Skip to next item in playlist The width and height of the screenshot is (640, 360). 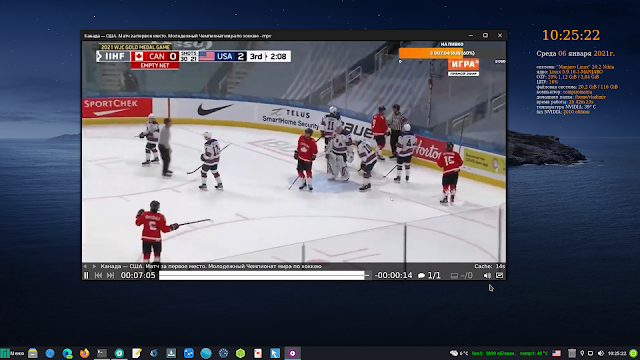[110, 276]
